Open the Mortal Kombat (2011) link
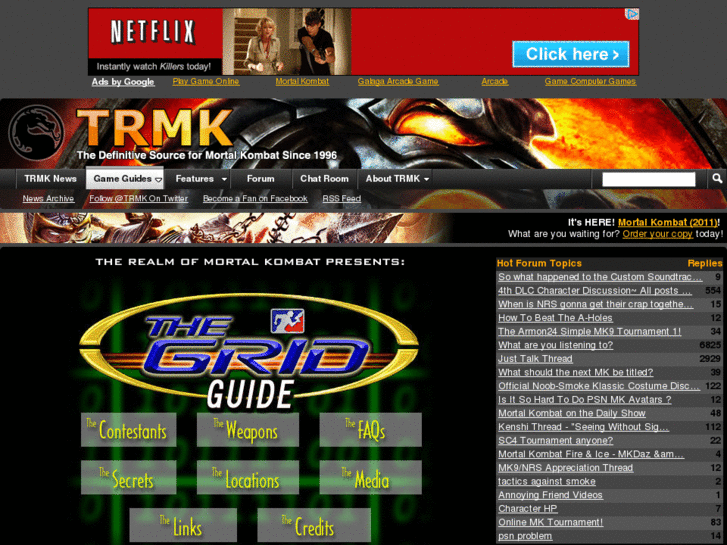This screenshot has height=545, width=727. click(668, 222)
